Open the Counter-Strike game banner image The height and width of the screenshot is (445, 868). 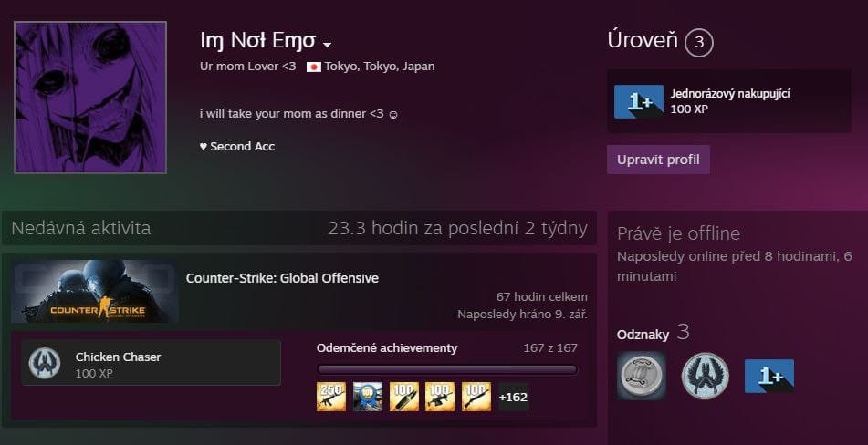coord(95,291)
